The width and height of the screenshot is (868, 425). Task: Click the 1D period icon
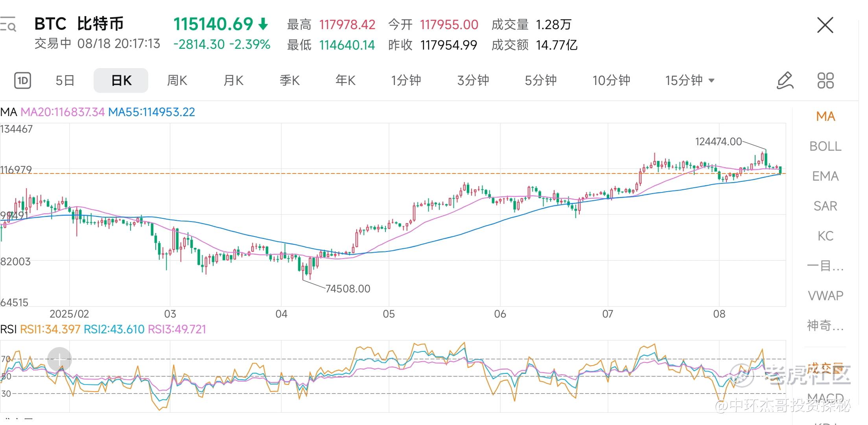coord(23,81)
